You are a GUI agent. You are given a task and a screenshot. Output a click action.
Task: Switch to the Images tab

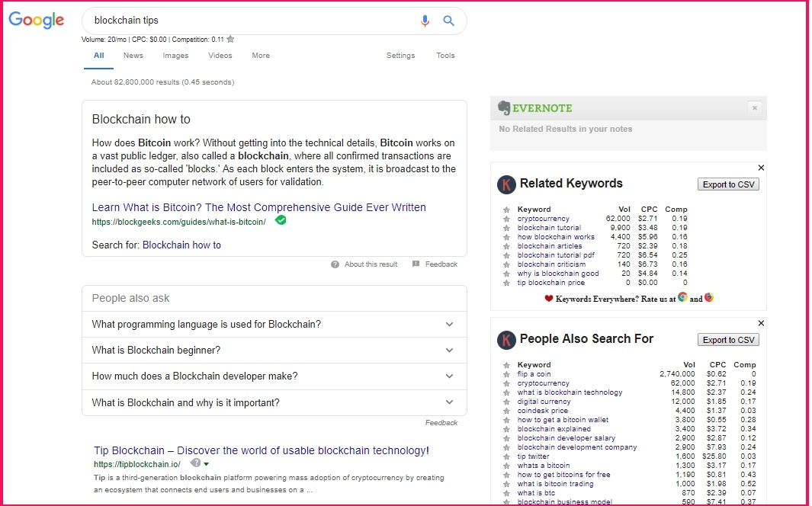[x=175, y=56]
